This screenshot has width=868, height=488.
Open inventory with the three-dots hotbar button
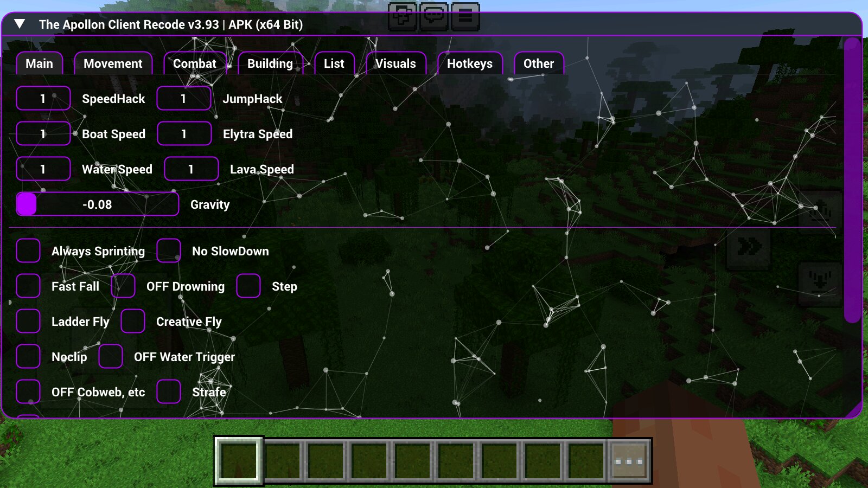[629, 461]
